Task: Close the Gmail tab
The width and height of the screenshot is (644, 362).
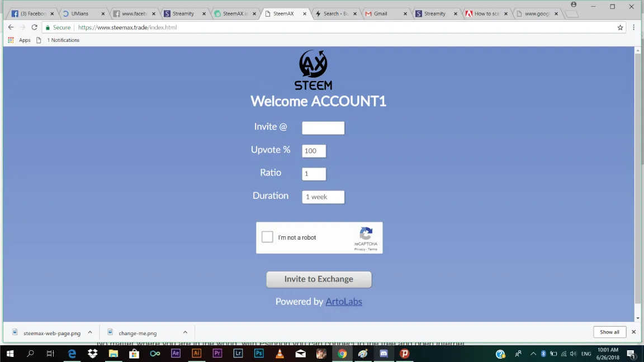Action: coord(405,13)
